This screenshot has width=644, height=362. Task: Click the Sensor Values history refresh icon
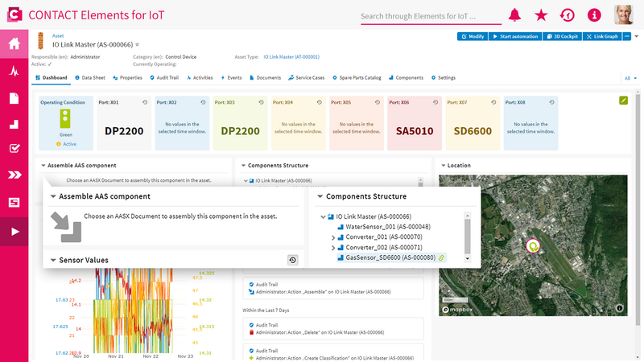(x=292, y=260)
